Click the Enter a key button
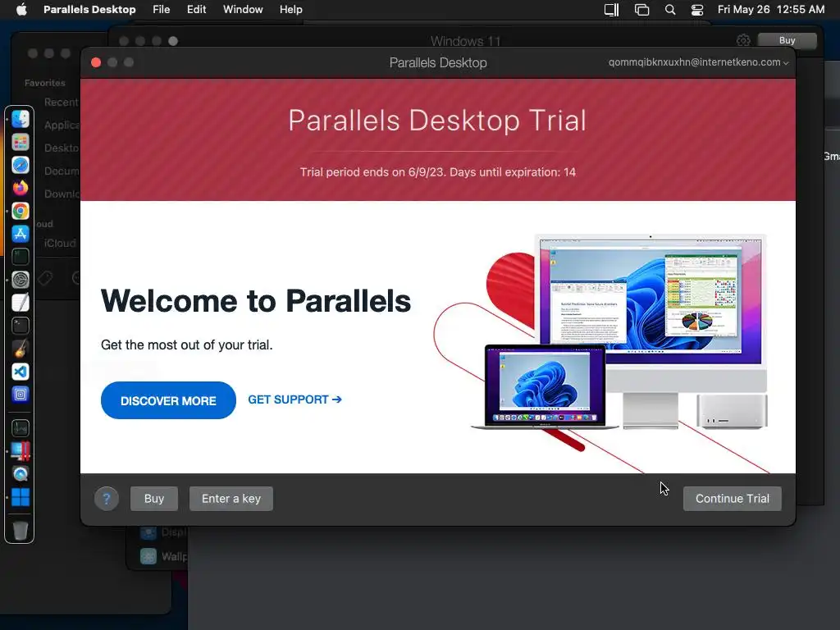 point(231,499)
